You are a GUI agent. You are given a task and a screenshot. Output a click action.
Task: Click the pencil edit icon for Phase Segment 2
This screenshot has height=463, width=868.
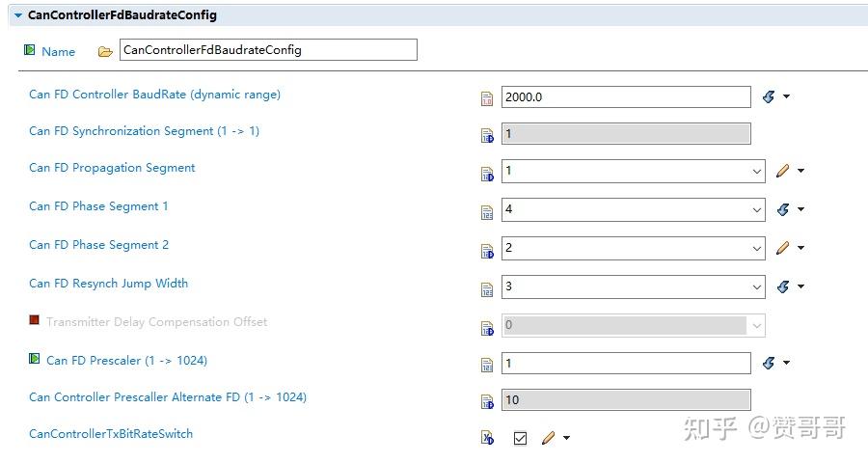(782, 248)
